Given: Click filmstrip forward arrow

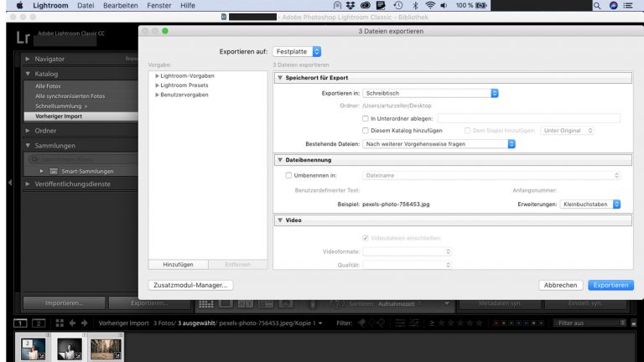Looking at the screenshot, I should tap(82, 323).
